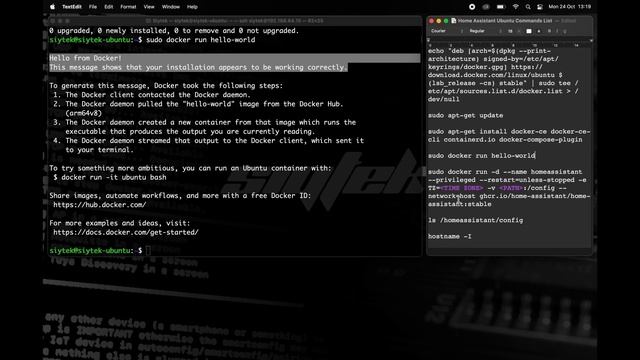Open the Courier font family dropdown
This screenshot has height=360, width=640.
click(446, 31)
